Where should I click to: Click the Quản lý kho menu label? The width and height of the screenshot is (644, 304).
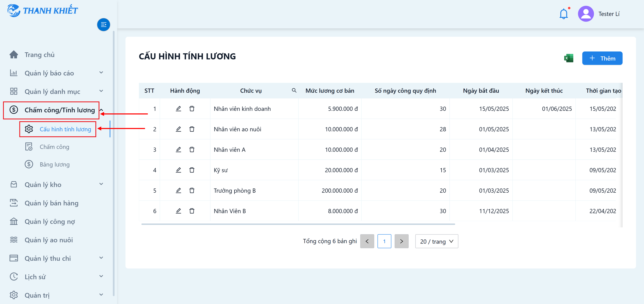coord(43,184)
